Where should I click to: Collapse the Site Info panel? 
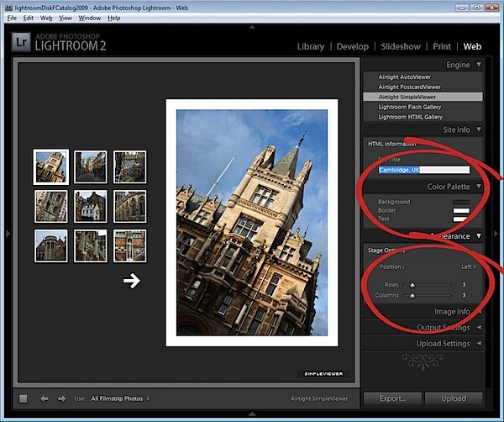pyautogui.click(x=479, y=129)
